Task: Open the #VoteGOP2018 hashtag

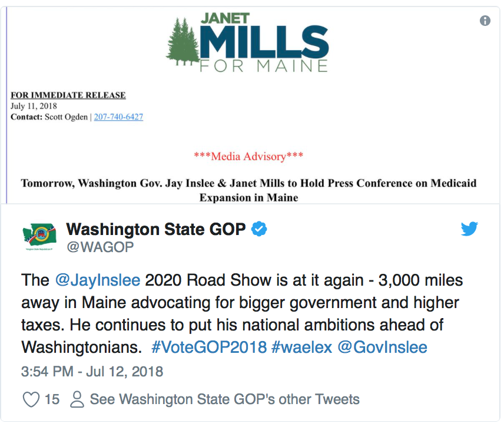Action: (x=209, y=348)
